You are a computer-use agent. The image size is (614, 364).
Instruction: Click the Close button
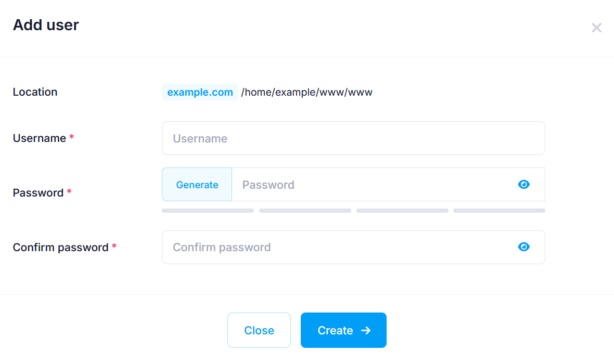click(259, 330)
